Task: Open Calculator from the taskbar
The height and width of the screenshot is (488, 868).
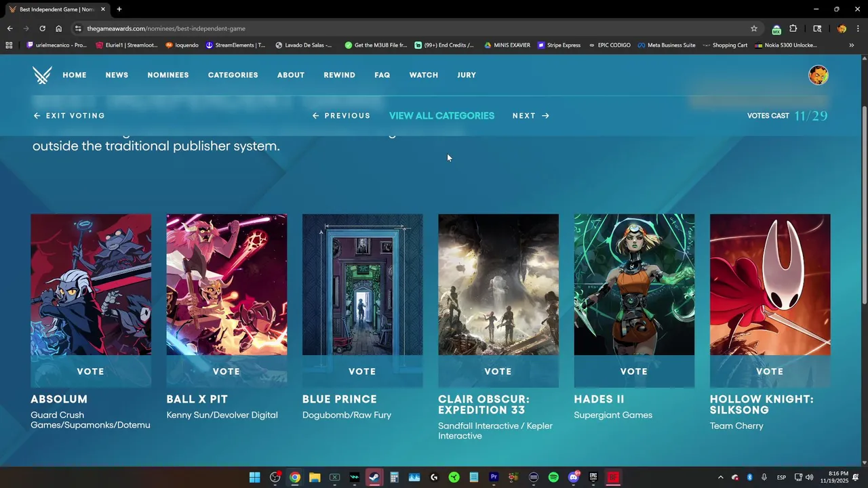Action: (x=394, y=477)
